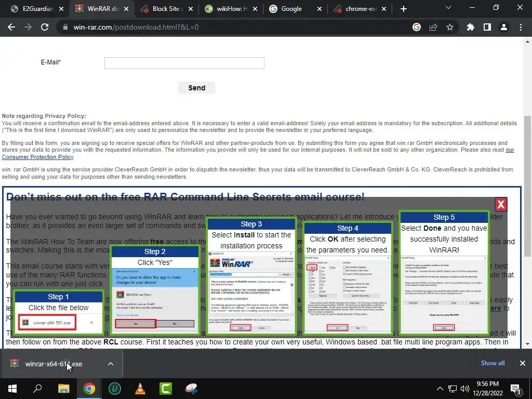Launch VLC media player from the taskbar
This screenshot has width=532, height=399.
coord(140,389)
